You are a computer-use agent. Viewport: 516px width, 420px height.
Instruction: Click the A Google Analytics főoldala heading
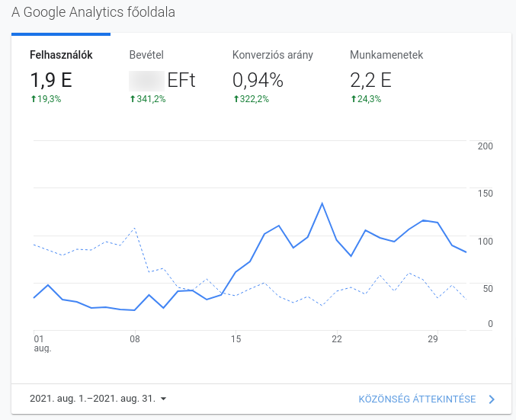[94, 12]
